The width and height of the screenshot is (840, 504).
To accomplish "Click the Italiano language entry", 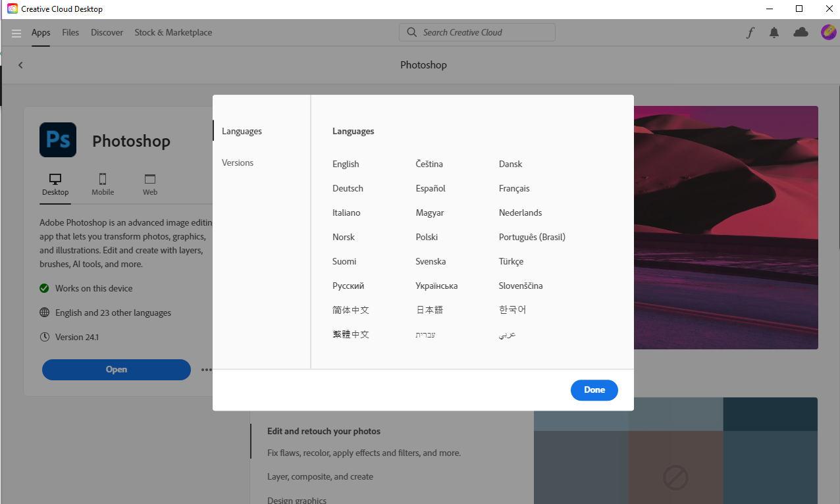I will click(346, 213).
